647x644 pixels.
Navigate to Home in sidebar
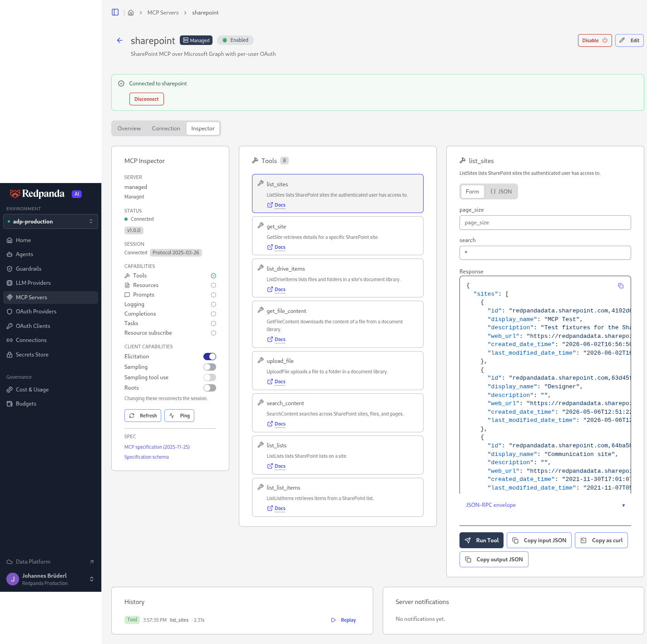point(50,240)
